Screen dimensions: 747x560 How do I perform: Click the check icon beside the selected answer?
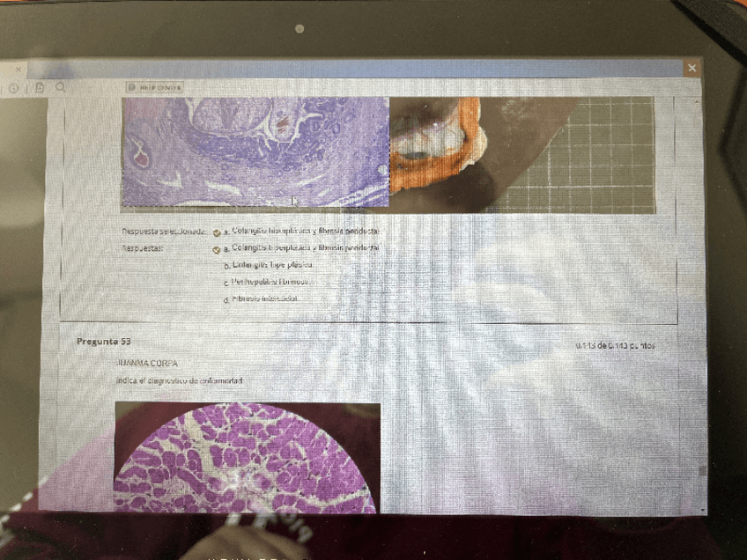point(217,232)
